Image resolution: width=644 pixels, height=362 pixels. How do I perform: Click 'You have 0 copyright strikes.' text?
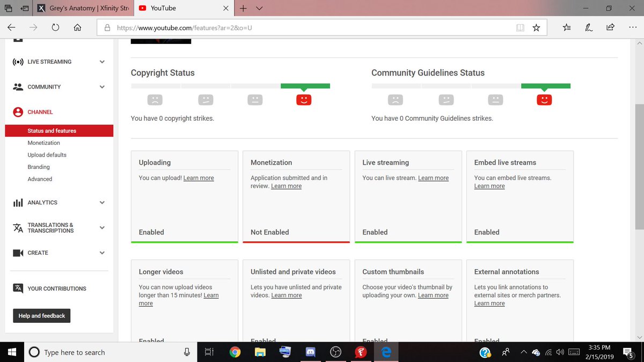point(172,119)
